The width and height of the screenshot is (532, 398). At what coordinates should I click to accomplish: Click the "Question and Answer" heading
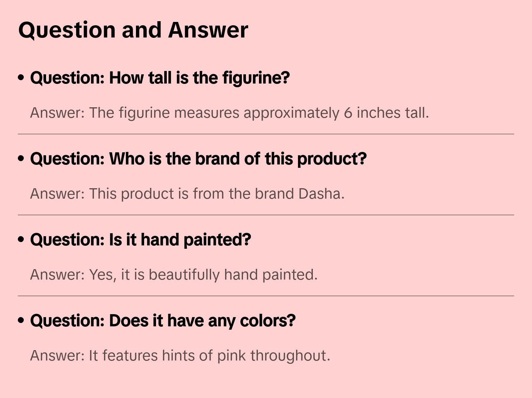pyautogui.click(x=133, y=30)
